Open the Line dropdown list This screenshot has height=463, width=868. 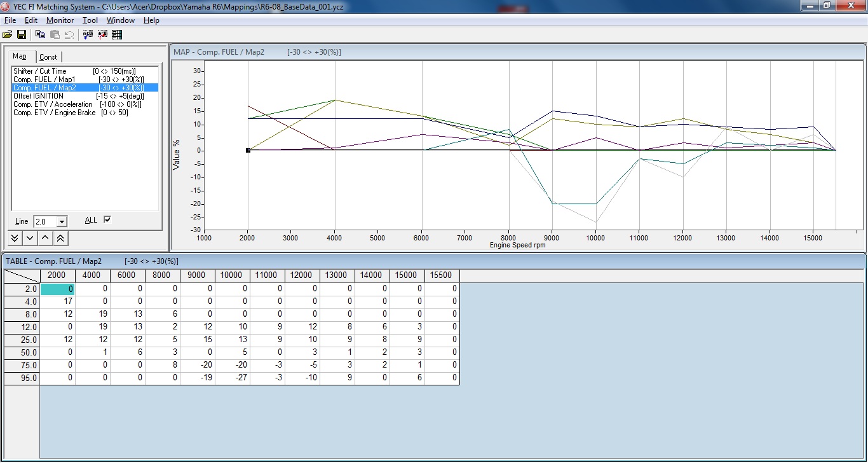point(62,221)
